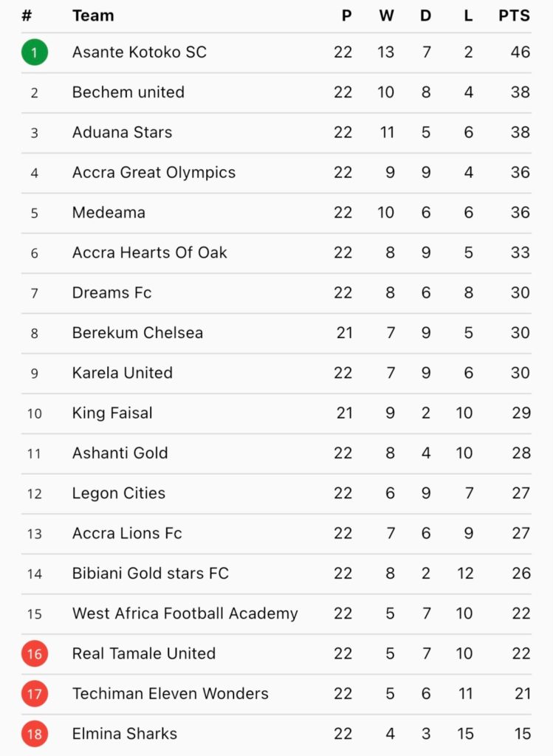Click the PTS column header
Screen dimensions: 553x756
(514, 16)
